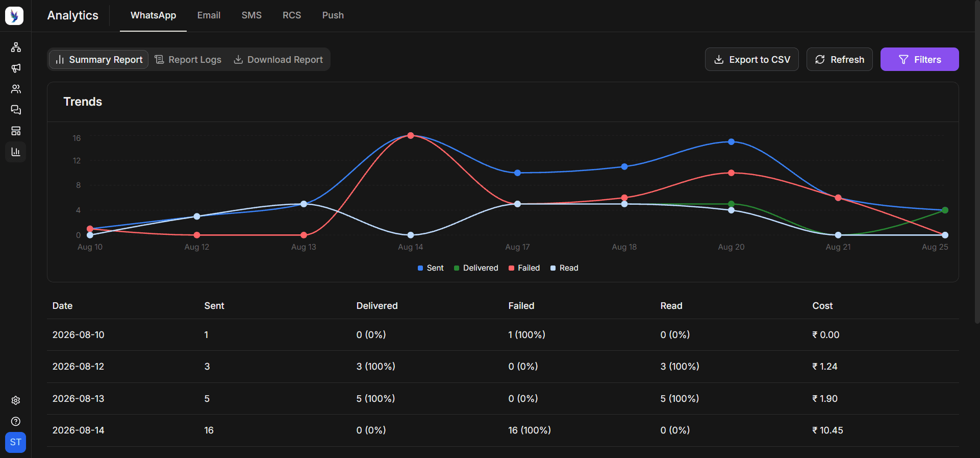Toggle the Read series in legend
The height and width of the screenshot is (458, 980).
[x=564, y=268]
